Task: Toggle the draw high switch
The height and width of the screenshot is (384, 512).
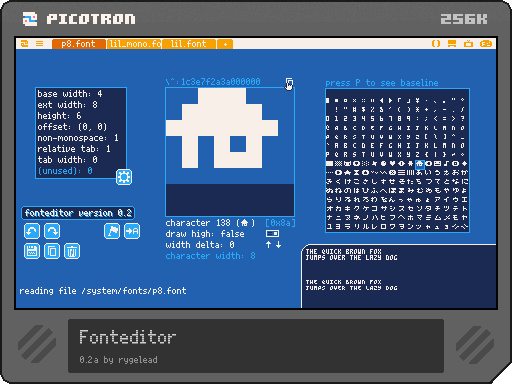Action: tap(272, 233)
